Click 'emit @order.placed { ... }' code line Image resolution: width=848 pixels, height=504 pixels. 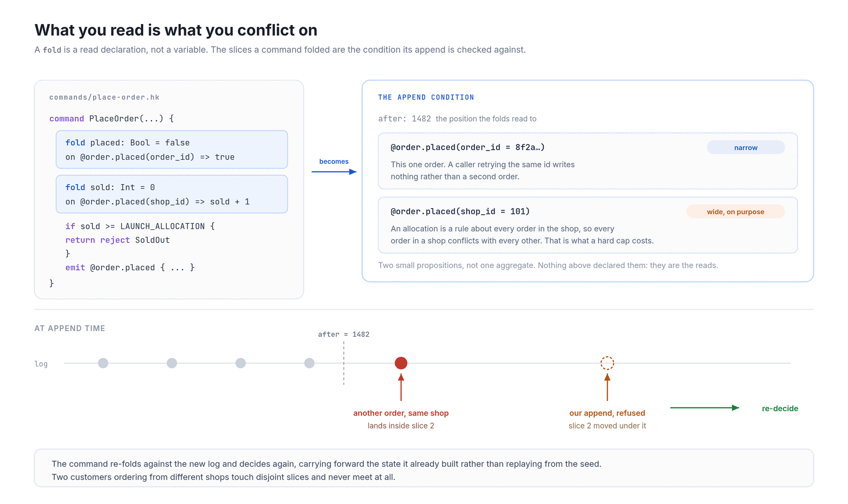tap(130, 268)
